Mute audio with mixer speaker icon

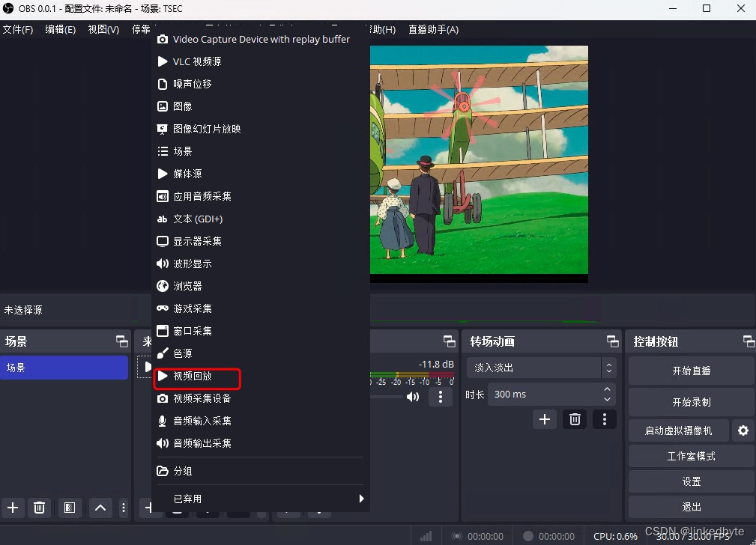[x=413, y=397]
